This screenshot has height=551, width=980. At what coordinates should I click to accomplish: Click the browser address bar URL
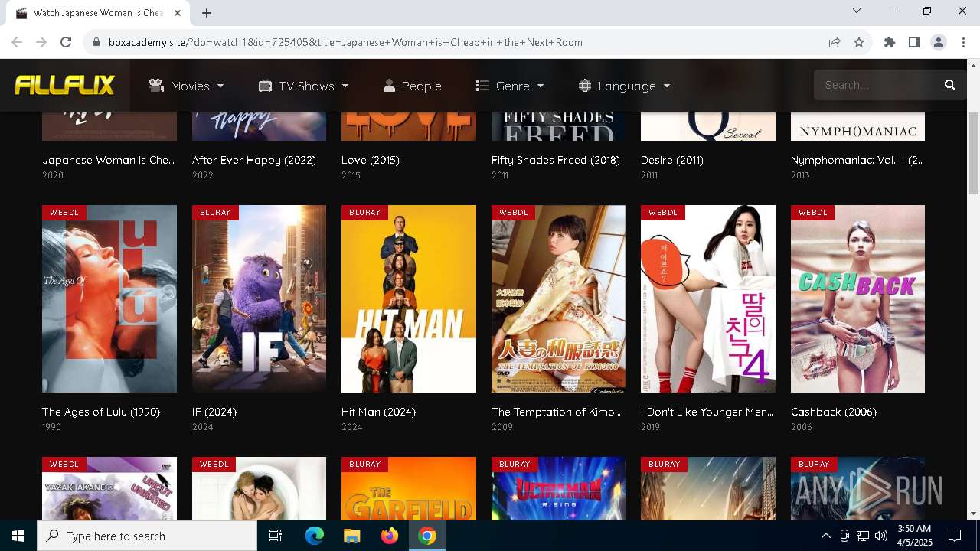pos(345,42)
